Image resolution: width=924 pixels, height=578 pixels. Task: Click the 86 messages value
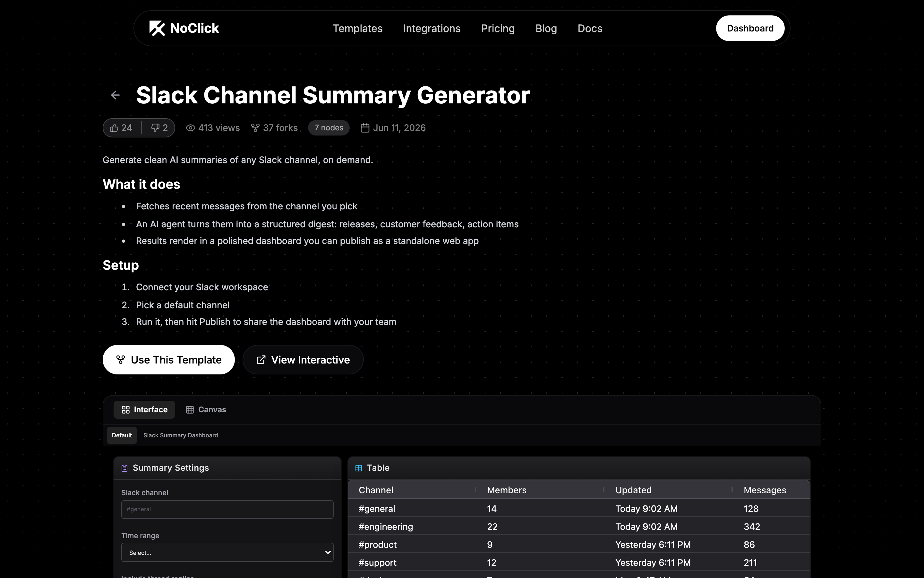coord(749,545)
